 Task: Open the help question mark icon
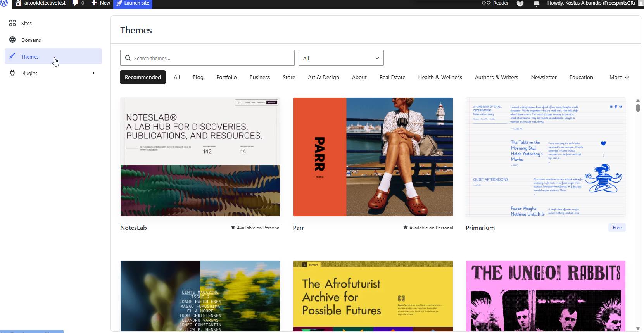pyautogui.click(x=520, y=3)
